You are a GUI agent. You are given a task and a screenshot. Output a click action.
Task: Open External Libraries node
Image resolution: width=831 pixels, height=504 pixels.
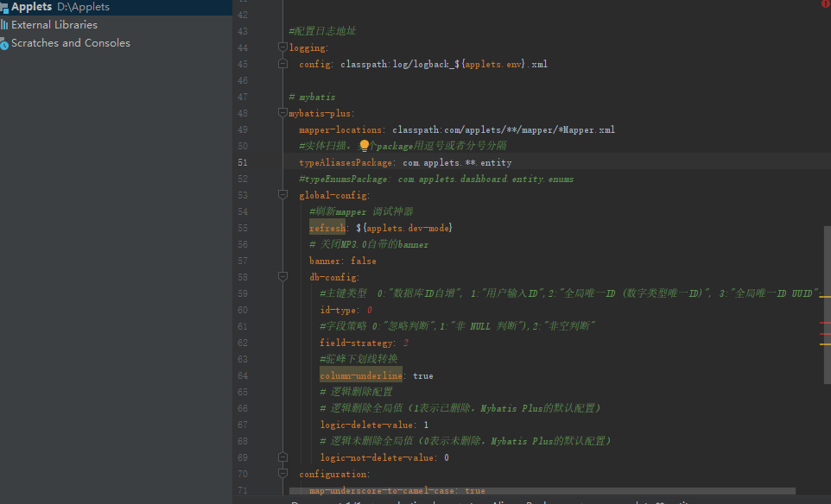click(54, 25)
